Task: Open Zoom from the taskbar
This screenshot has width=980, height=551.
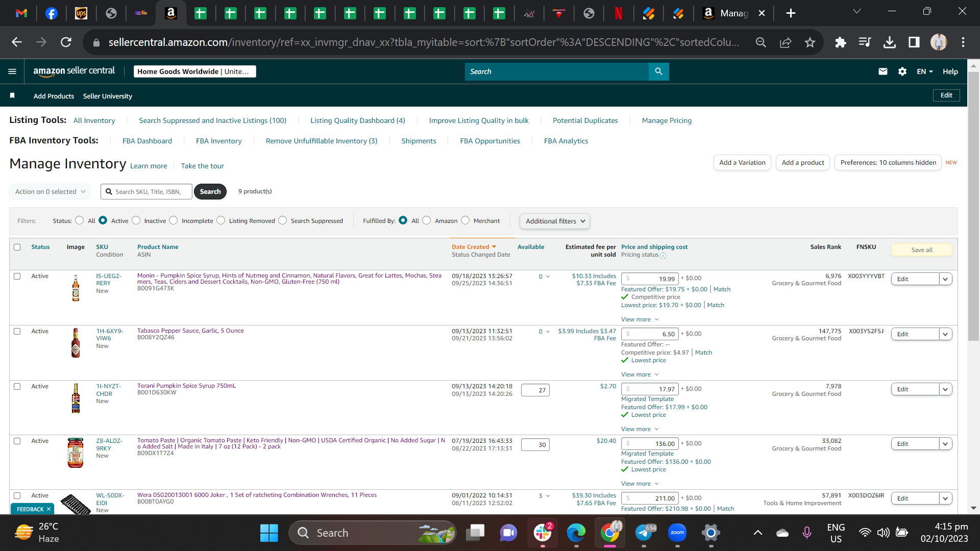Action: click(x=677, y=533)
